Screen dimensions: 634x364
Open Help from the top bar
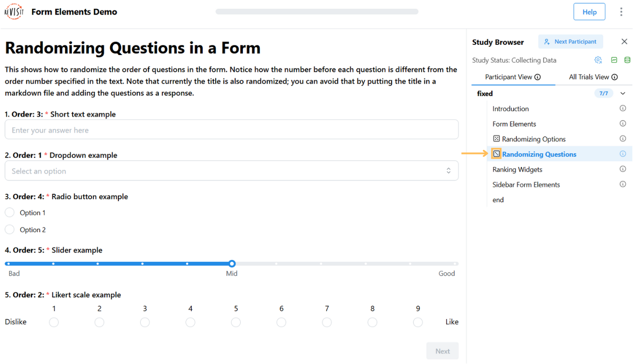tap(589, 11)
